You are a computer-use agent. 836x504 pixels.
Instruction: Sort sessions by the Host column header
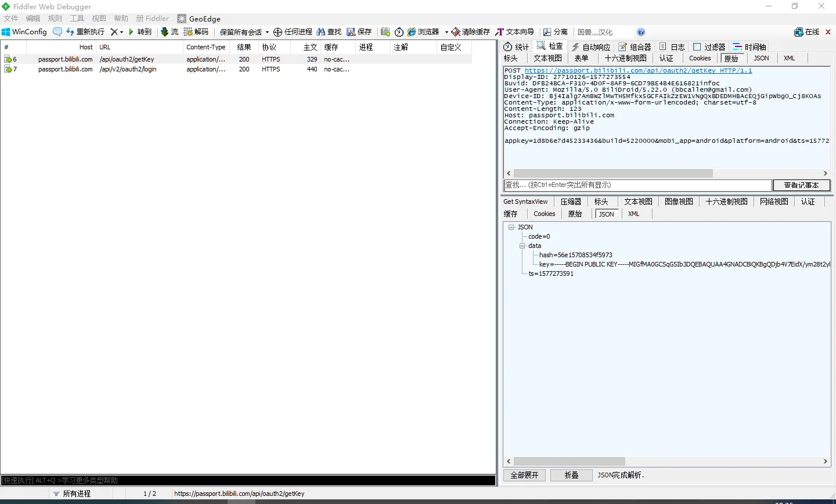61,47
